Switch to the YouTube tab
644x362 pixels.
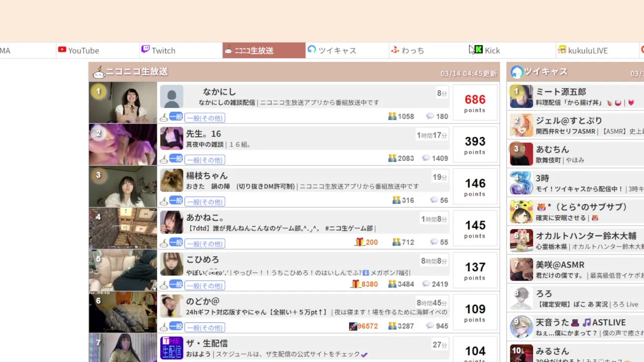coord(97,50)
